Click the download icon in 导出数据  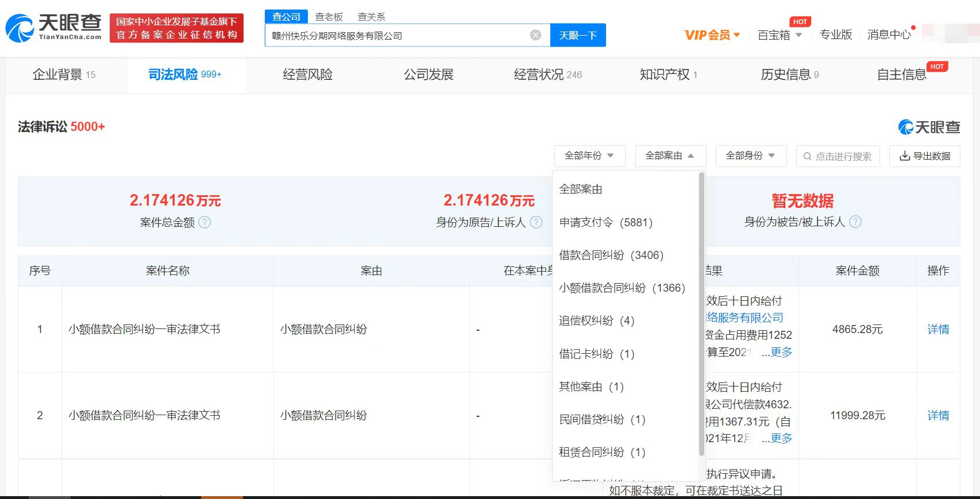pyautogui.click(x=905, y=156)
